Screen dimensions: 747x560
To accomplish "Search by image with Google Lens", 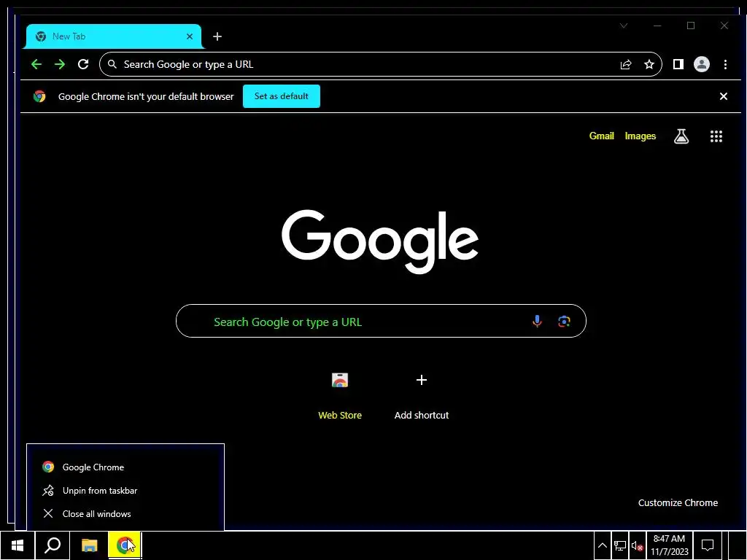I will point(564,322).
